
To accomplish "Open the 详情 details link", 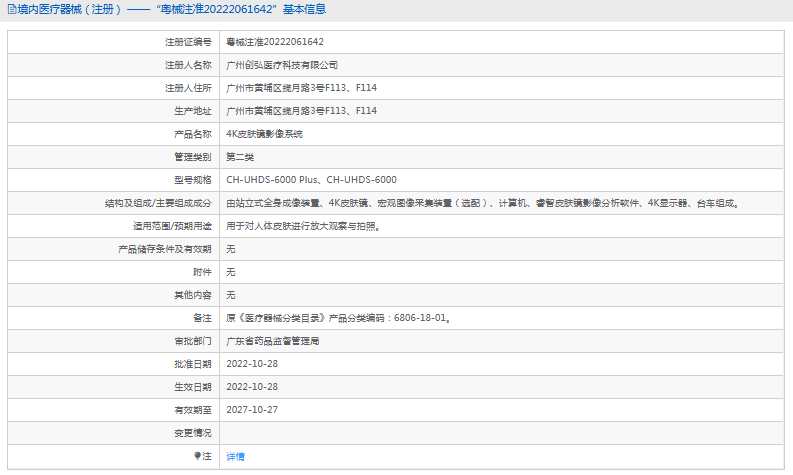I will pos(235,456).
